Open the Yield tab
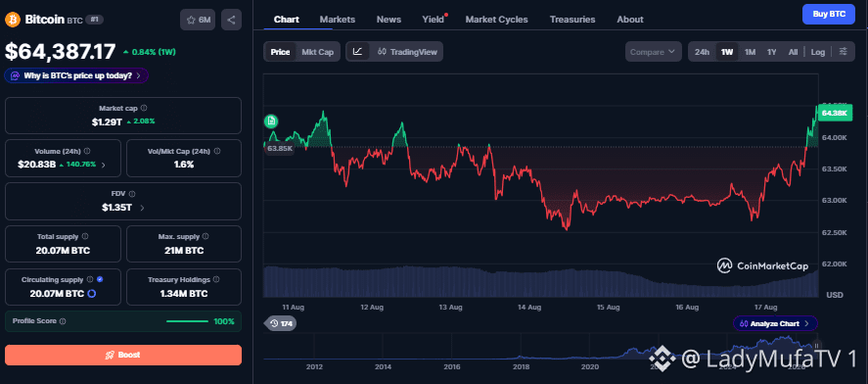The height and width of the screenshot is (384, 868). tap(433, 20)
